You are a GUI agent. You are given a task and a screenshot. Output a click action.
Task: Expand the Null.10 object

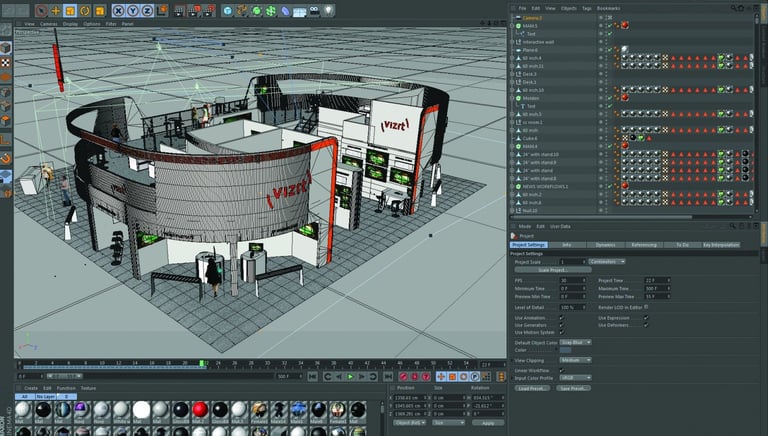pos(512,210)
